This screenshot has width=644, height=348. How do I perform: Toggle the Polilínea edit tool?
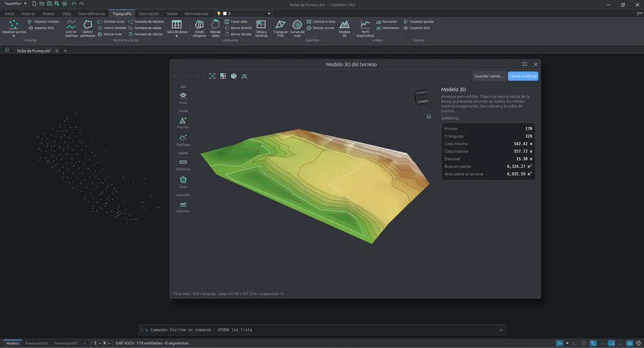tap(183, 140)
